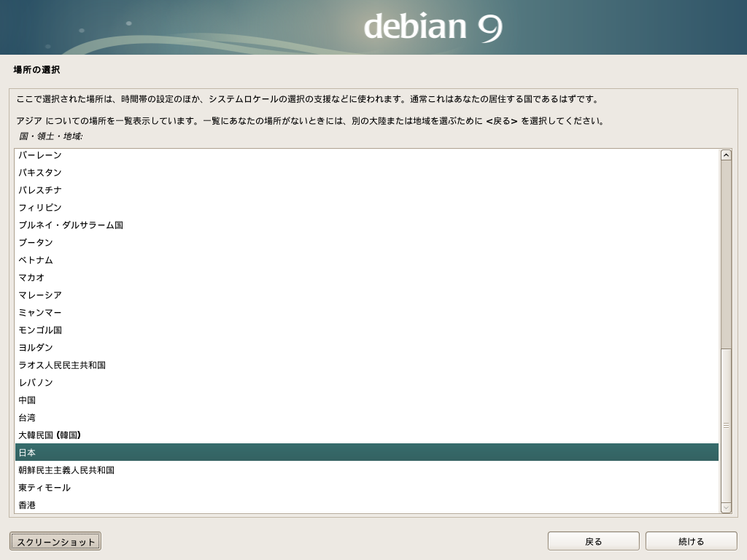Select ヨルダン in the list

366,348
